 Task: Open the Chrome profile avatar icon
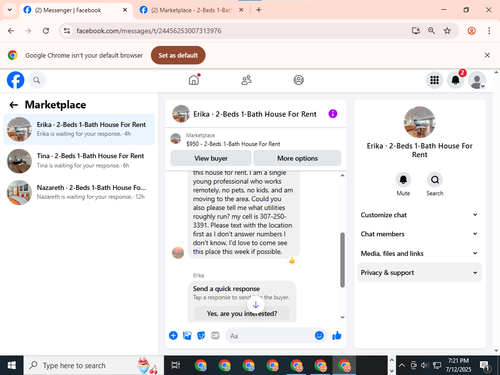[x=471, y=31]
